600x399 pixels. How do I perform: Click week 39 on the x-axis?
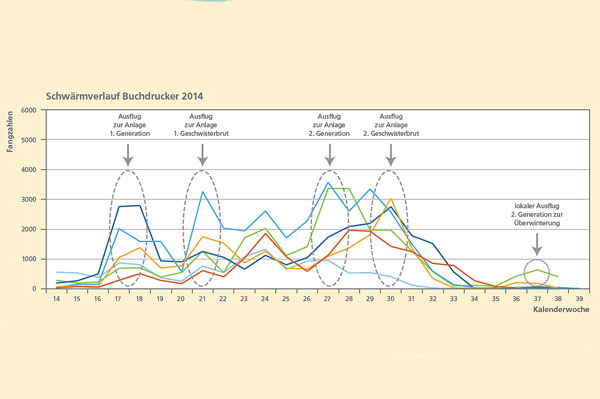[x=579, y=299]
